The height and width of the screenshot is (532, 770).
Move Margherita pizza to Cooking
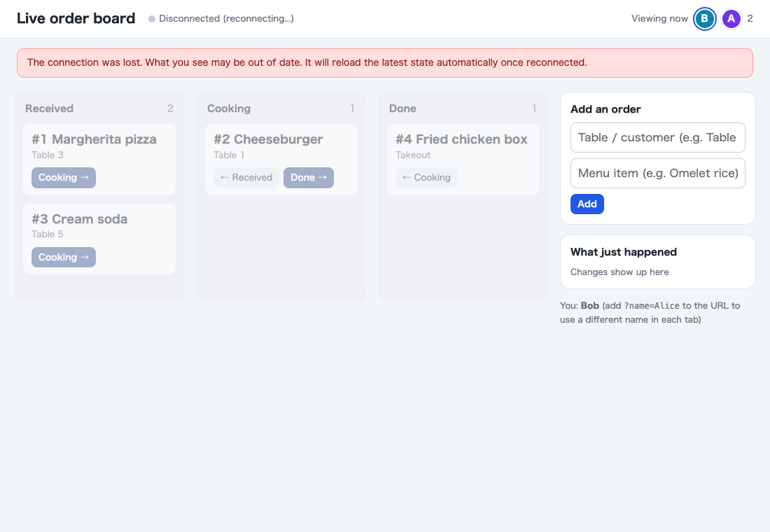pos(63,178)
